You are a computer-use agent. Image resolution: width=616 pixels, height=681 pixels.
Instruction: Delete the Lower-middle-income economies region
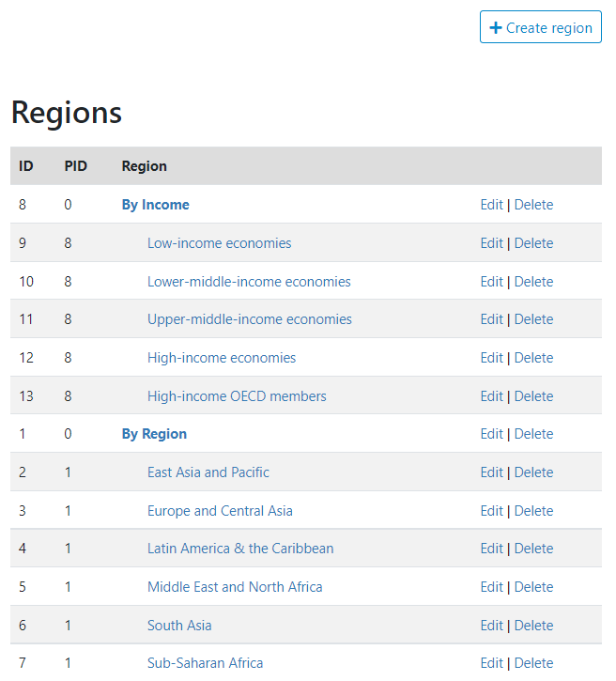click(x=533, y=282)
